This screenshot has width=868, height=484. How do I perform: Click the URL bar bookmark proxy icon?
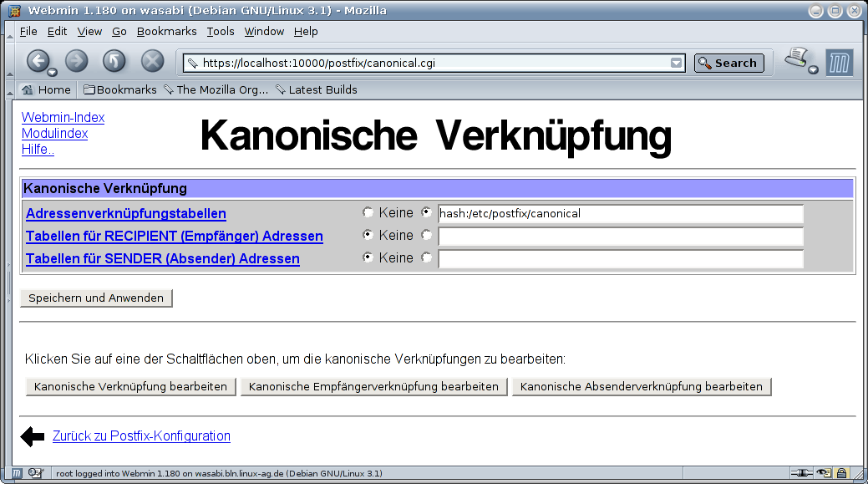point(192,64)
